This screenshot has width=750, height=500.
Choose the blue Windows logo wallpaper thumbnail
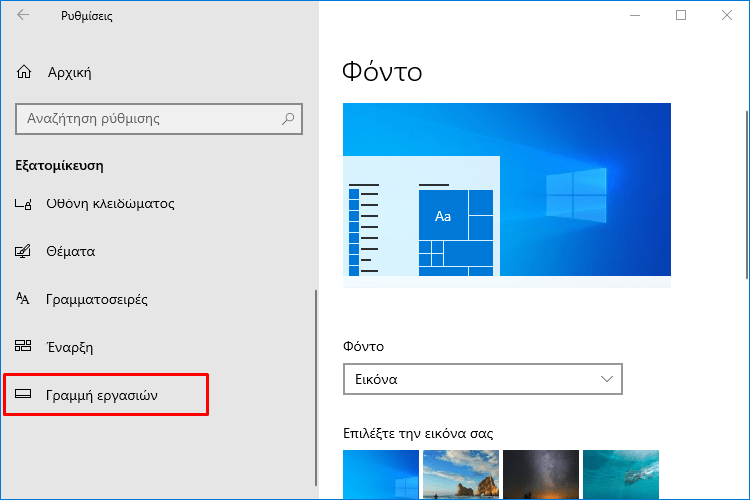pos(381,475)
